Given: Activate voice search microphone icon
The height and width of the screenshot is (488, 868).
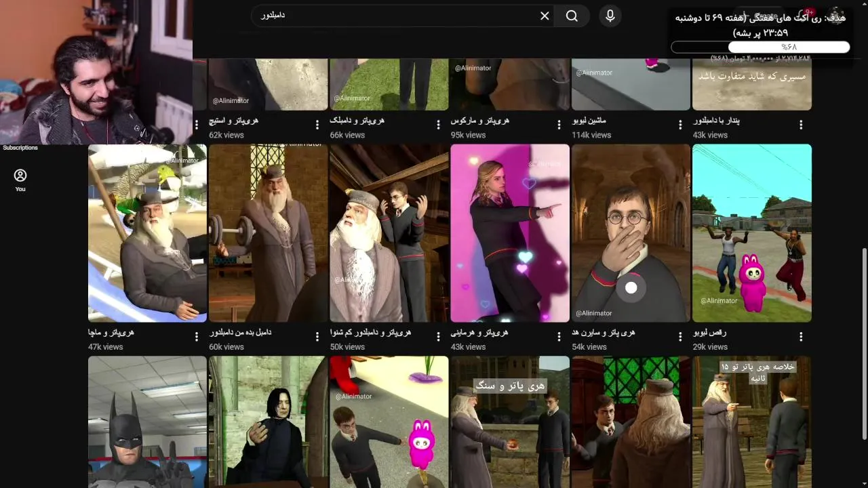Looking at the screenshot, I should coord(610,16).
